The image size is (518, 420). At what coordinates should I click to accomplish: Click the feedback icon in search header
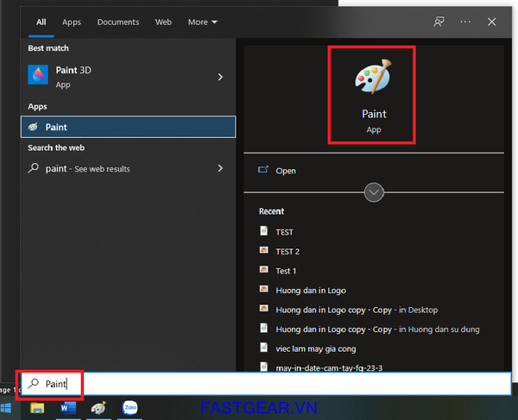(439, 22)
